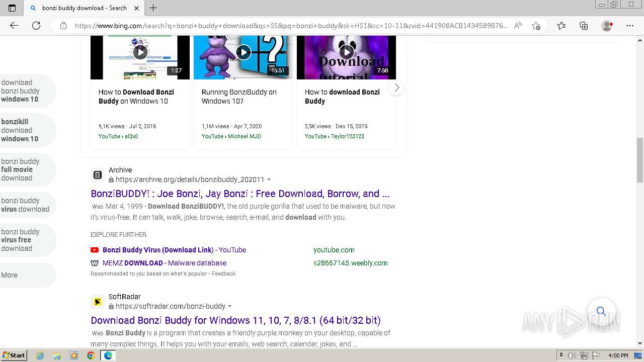Open the tab actions menu icon
Screen dimensions: 644x362
(x=12, y=8)
